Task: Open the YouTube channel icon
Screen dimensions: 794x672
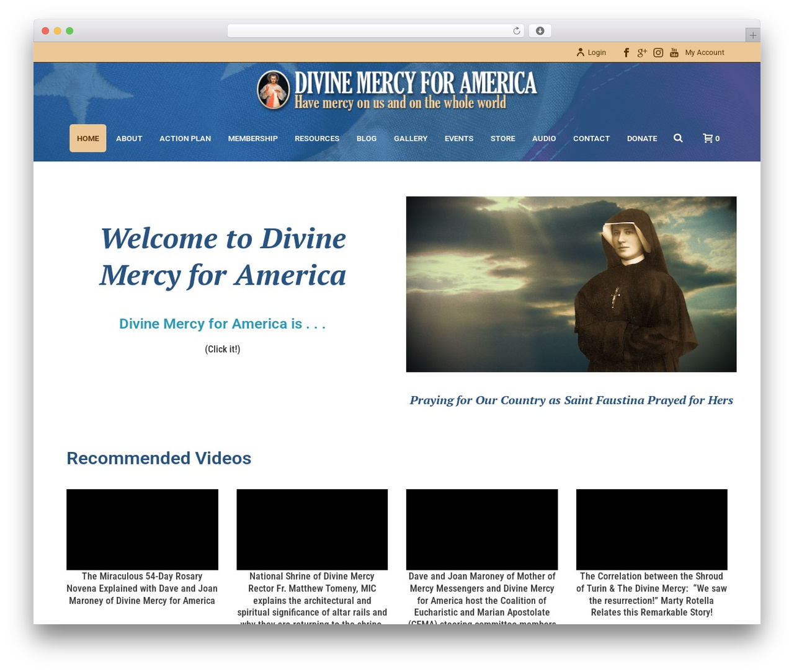Action: coord(674,53)
